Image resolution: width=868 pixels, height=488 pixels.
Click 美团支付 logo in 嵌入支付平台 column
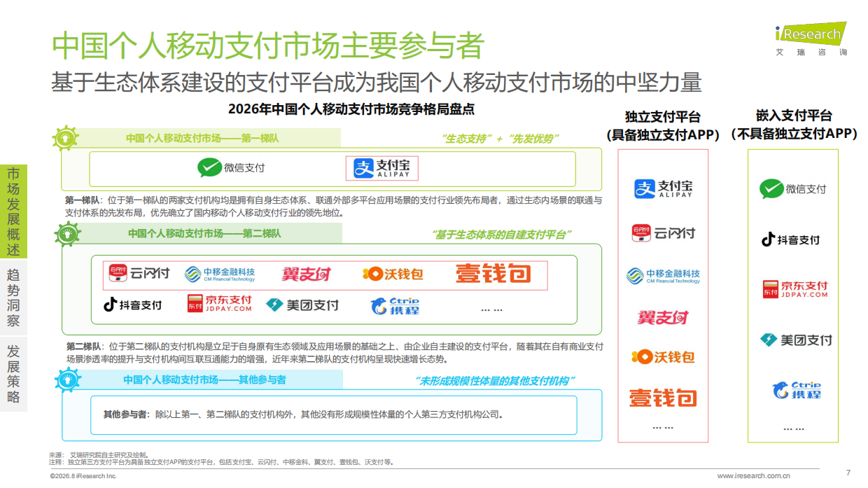796,340
